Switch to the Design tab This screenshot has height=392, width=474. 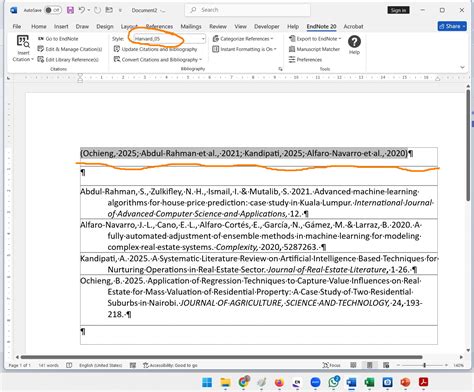point(105,26)
